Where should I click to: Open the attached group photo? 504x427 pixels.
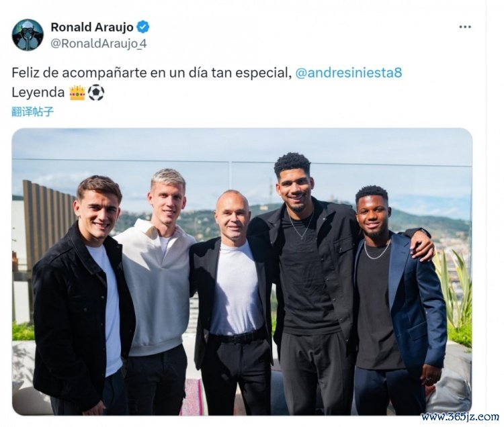242,272
